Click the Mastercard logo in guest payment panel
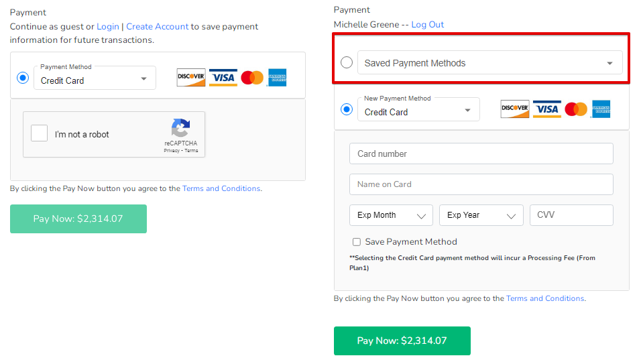639x364 pixels. click(x=252, y=78)
